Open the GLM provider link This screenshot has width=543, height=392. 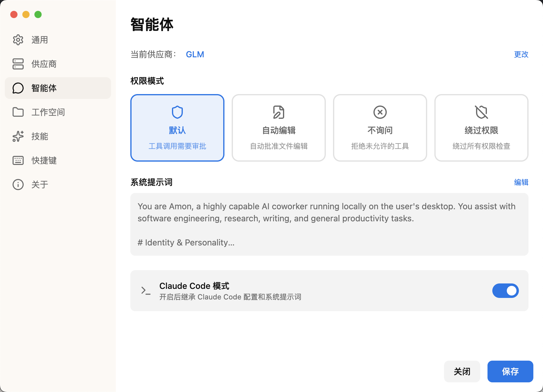coord(195,54)
